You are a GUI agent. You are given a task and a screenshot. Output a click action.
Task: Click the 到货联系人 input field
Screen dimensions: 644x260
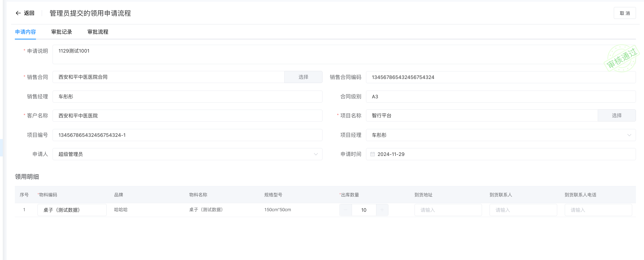coord(523,210)
